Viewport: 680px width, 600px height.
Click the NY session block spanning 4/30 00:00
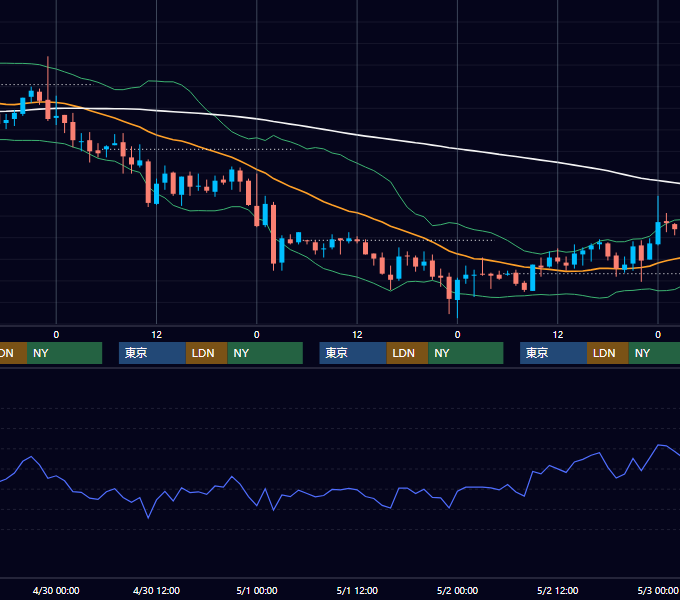pyautogui.click(x=64, y=353)
